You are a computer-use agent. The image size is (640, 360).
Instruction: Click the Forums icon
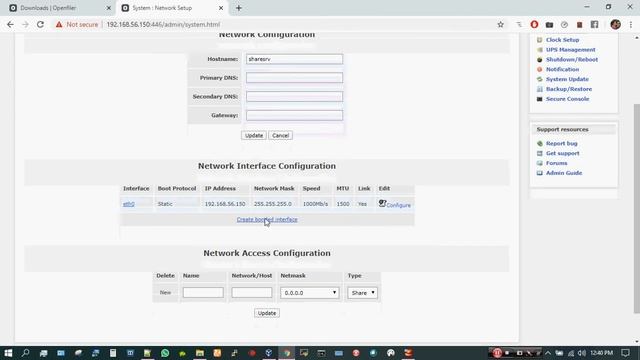(540, 163)
